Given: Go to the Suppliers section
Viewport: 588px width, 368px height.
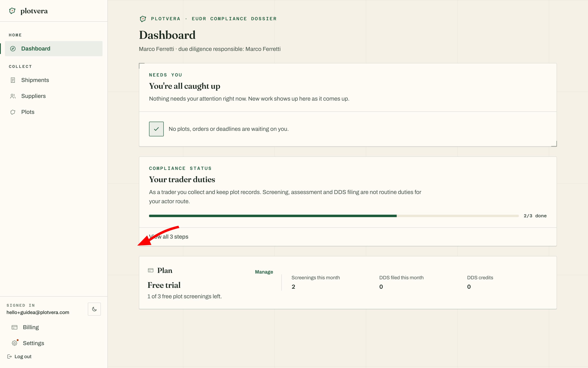Looking at the screenshot, I should point(54,96).
